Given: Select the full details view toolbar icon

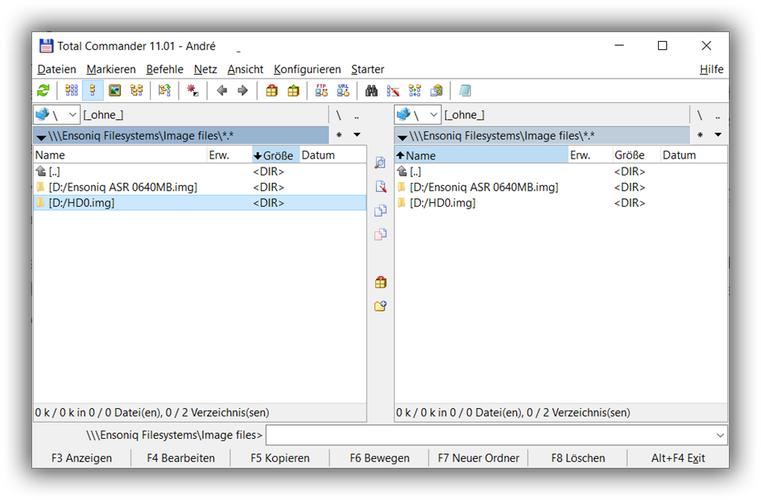Looking at the screenshot, I should (x=93, y=90).
